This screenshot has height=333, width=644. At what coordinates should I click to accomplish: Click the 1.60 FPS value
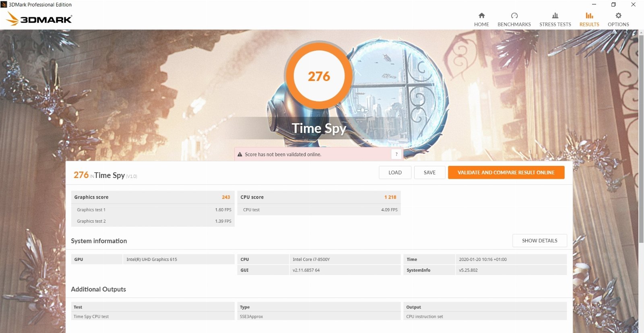[223, 210]
